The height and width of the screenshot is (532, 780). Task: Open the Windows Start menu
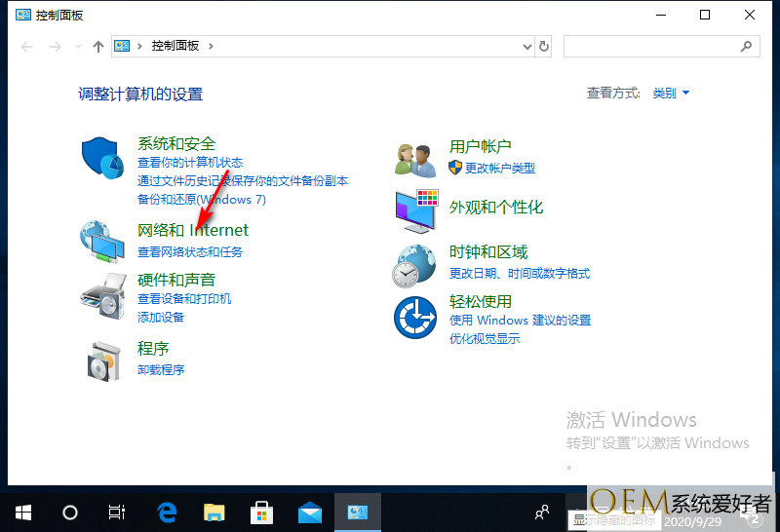pyautogui.click(x=23, y=513)
